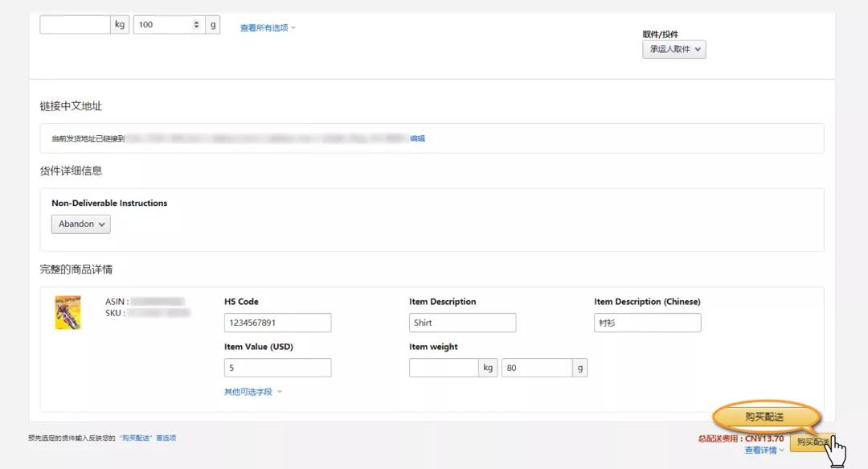Image resolution: width=868 pixels, height=469 pixels.
Task: Click the empty package weight kg field
Action: point(75,25)
